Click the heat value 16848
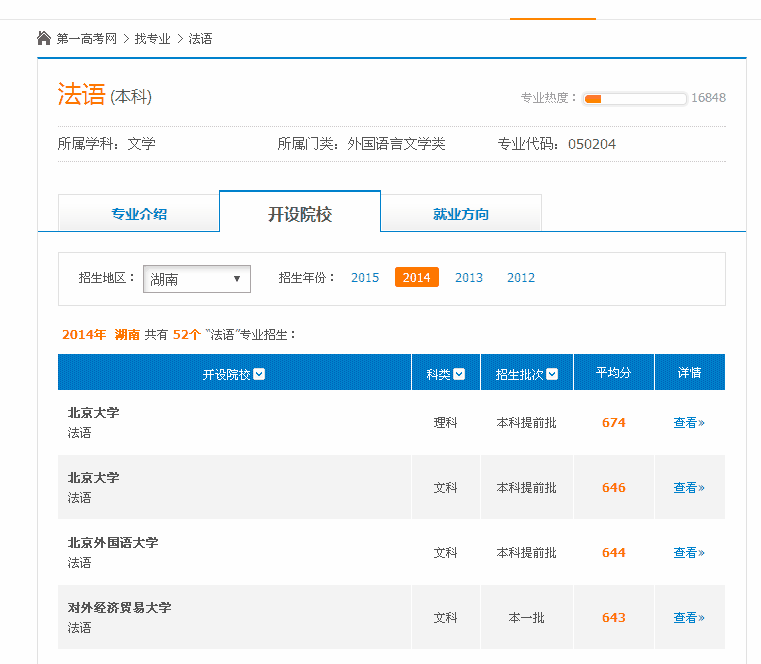761x664 pixels. pos(708,98)
